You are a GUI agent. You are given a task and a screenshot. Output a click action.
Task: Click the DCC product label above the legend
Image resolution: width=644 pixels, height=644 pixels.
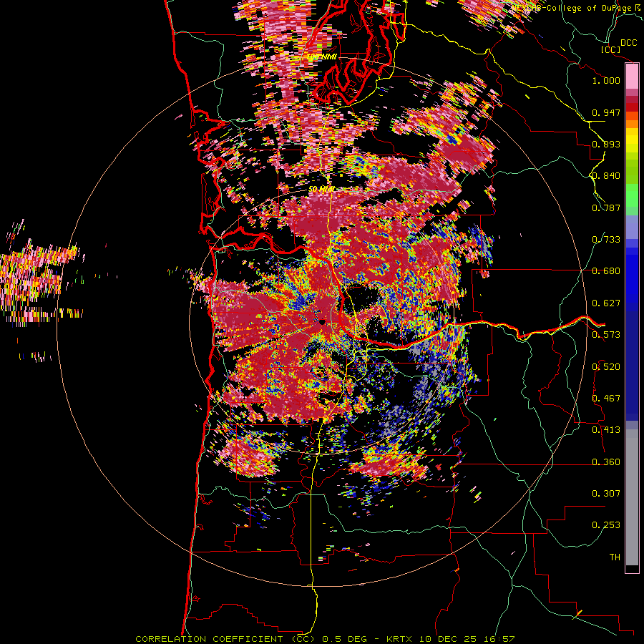pyautogui.click(x=629, y=43)
